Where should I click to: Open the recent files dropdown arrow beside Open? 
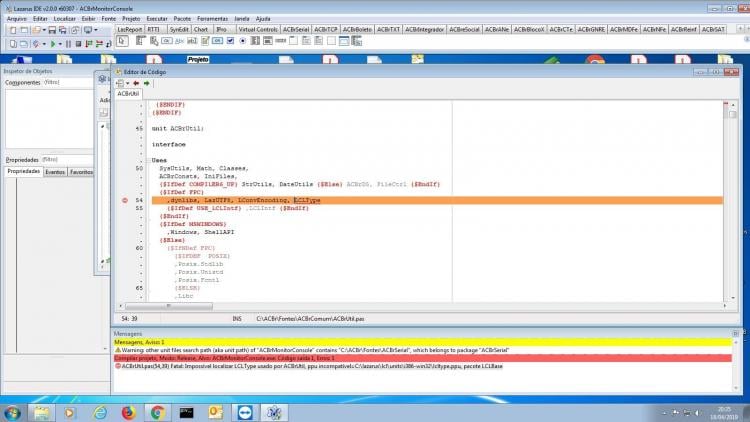pyautogui.click(x=44, y=30)
